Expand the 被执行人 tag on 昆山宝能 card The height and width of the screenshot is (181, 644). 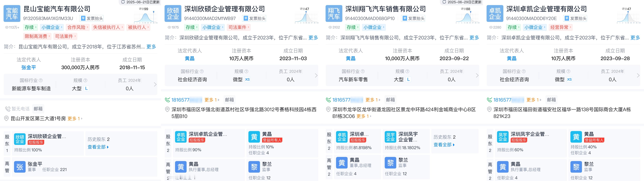click(x=138, y=27)
